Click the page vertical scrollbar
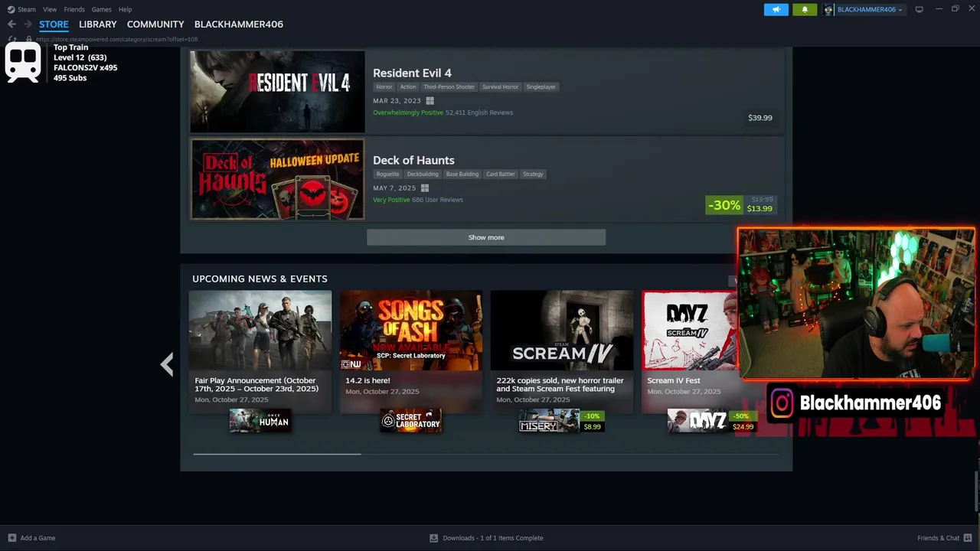Screen dimensions: 980x551 [975, 491]
